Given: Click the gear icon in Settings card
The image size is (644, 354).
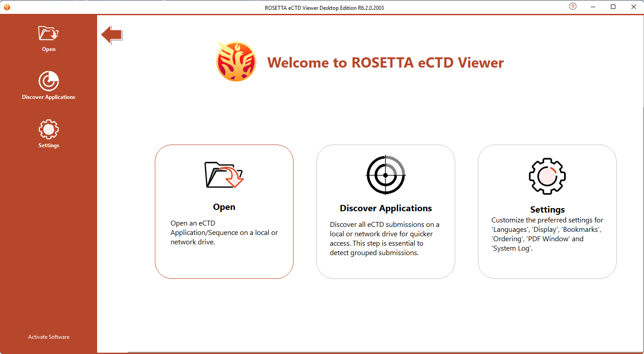Looking at the screenshot, I should click(x=547, y=176).
